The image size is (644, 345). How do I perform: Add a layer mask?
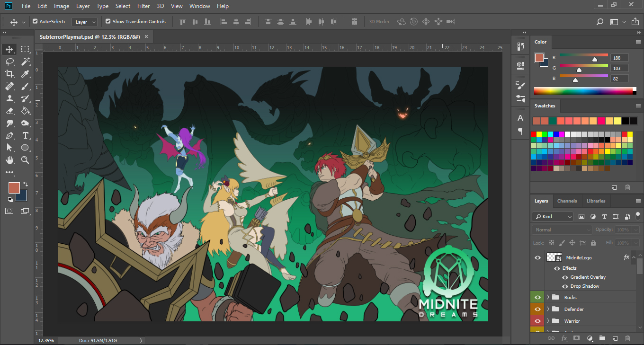click(576, 338)
